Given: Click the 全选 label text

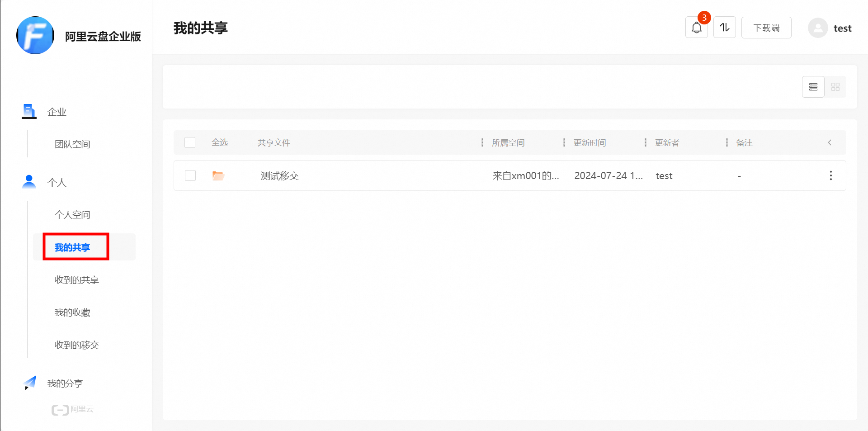Looking at the screenshot, I should pyautogui.click(x=220, y=142).
